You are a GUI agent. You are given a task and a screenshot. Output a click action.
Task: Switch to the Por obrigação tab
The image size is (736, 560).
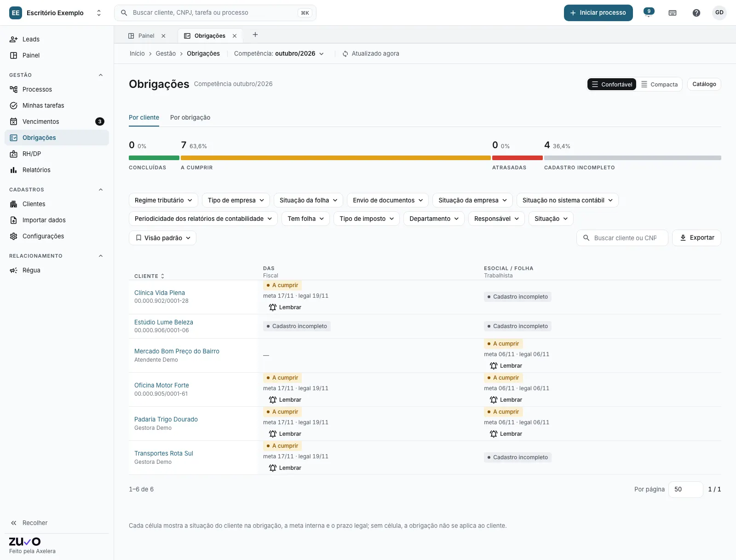[190, 118]
